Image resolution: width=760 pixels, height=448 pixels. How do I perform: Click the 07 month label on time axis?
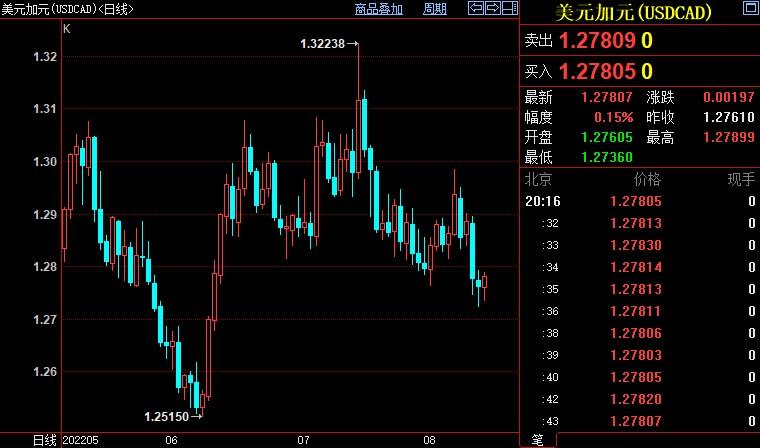[x=304, y=440]
